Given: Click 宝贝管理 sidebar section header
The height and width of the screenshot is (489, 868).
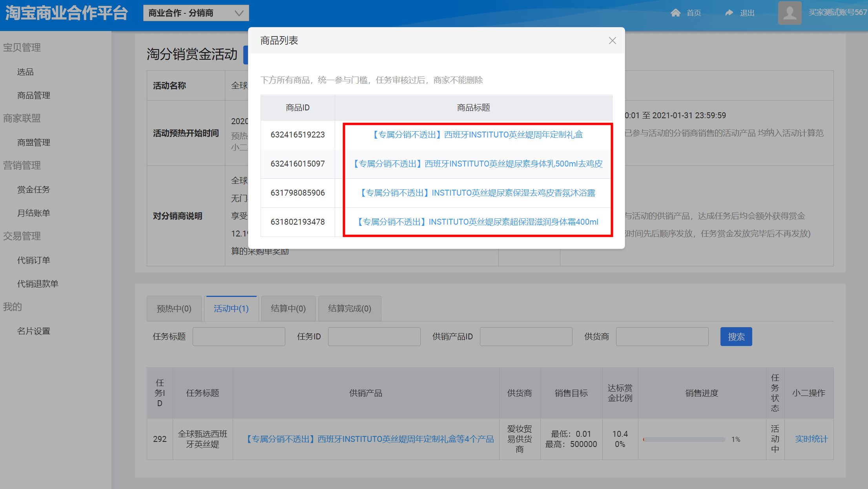Looking at the screenshot, I should 22,48.
